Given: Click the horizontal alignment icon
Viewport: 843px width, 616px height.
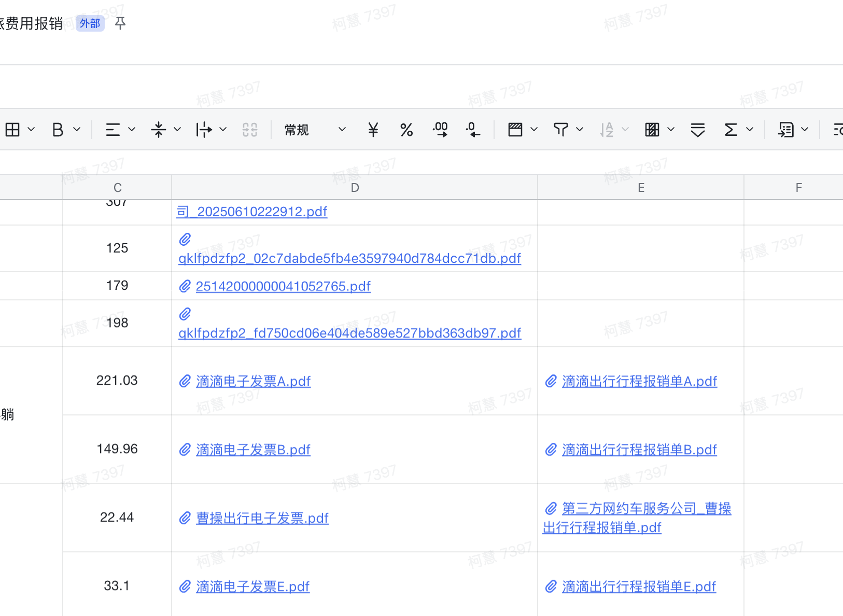Looking at the screenshot, I should pos(113,130).
